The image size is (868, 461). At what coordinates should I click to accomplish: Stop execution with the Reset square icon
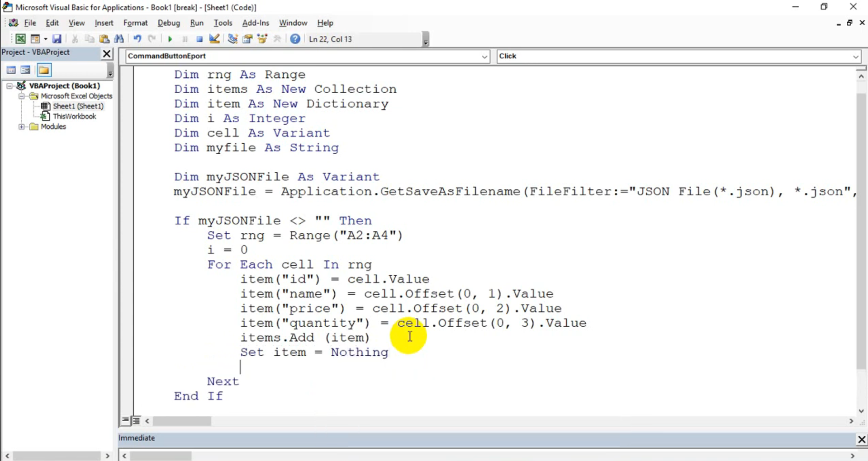(199, 39)
